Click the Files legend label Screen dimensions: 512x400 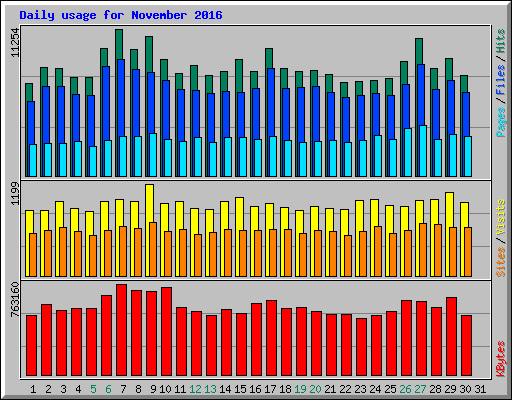(x=500, y=80)
